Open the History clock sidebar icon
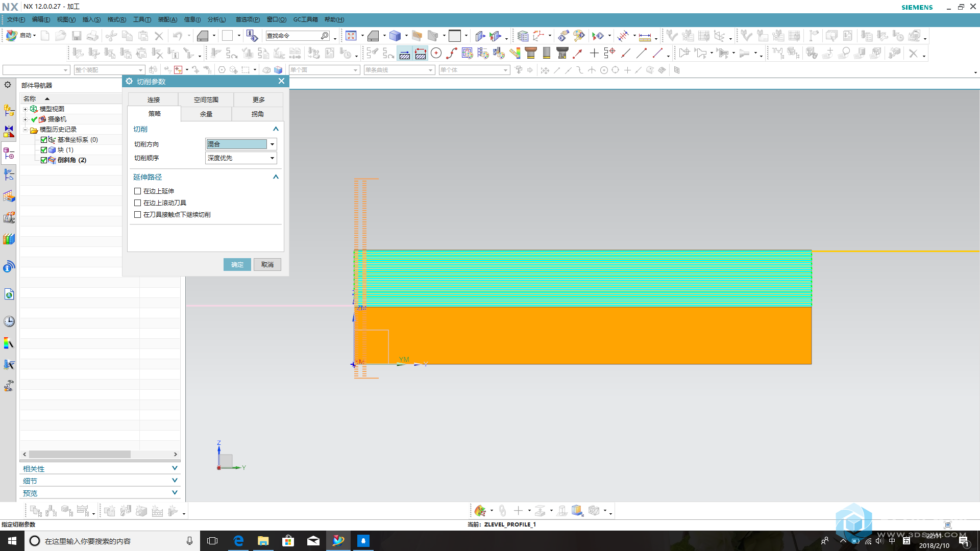Image resolution: width=980 pixels, height=551 pixels. (x=9, y=321)
